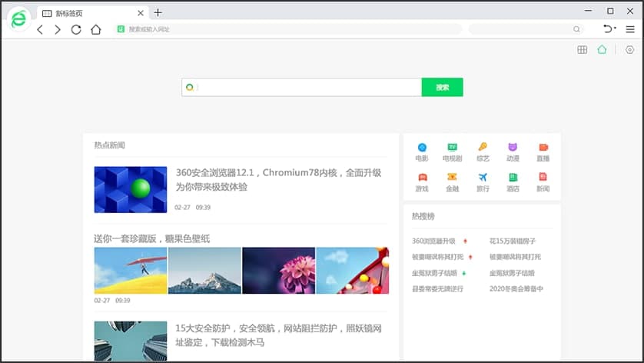This screenshot has width=644, height=363.
Task: Reload the page with refresh icon
Action: [76, 29]
